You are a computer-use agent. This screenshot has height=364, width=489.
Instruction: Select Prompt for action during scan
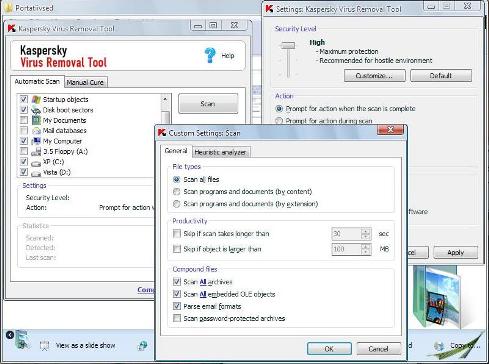click(x=279, y=121)
